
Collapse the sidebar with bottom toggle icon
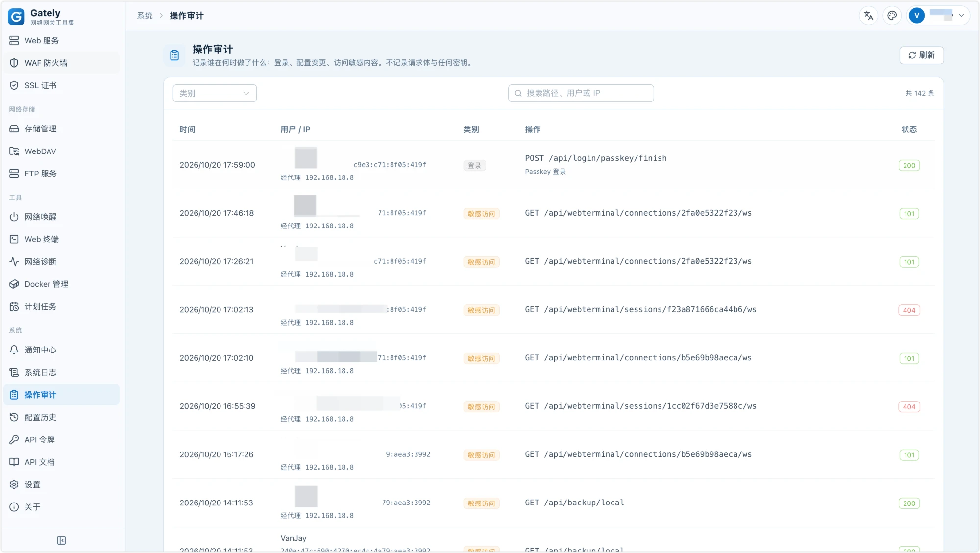click(x=61, y=540)
